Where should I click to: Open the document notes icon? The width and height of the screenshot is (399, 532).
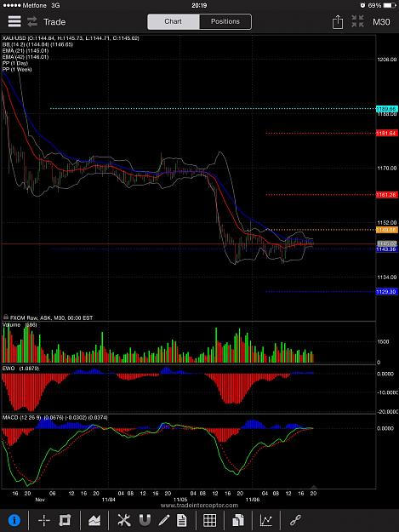[182, 520]
